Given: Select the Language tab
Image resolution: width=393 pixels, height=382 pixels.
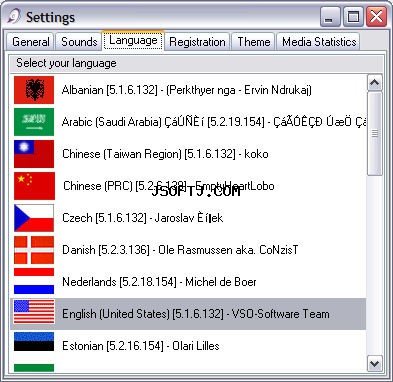Looking at the screenshot, I should [x=133, y=41].
